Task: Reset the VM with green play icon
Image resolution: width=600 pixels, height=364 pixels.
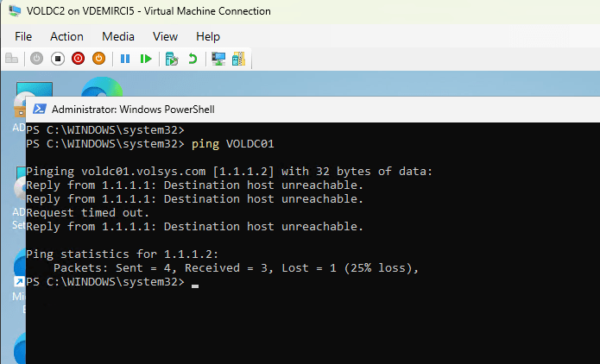Action: 147,59
